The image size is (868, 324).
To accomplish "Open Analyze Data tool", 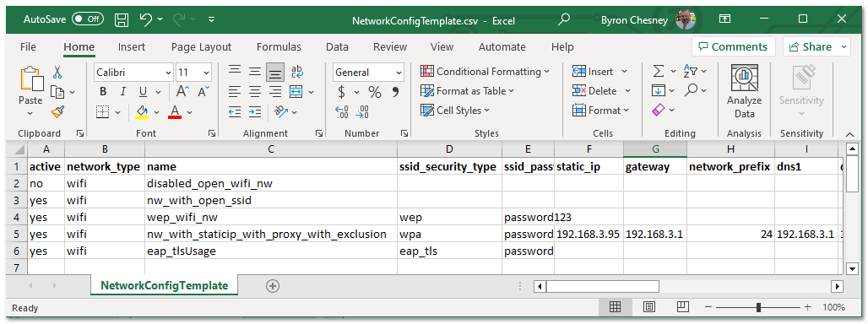I will [745, 91].
